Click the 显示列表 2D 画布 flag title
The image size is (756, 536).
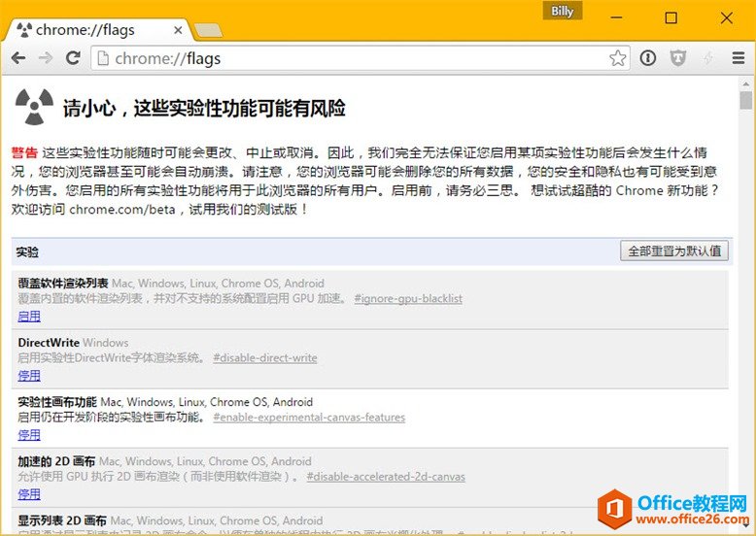(x=62, y=520)
